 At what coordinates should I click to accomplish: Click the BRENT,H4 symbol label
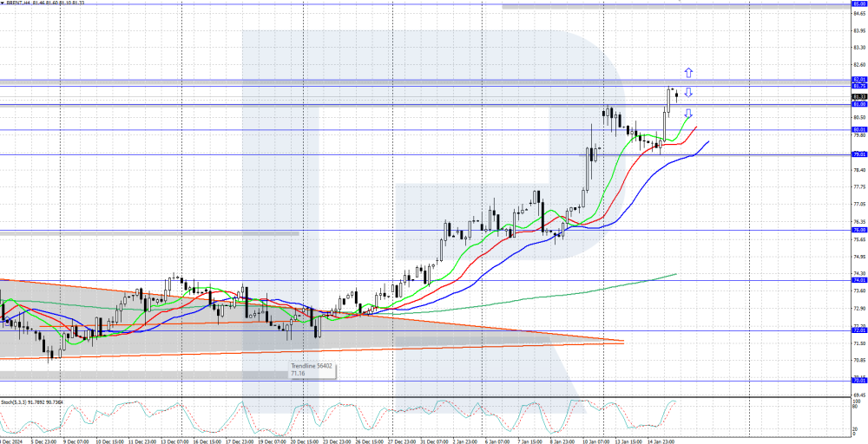coord(19,3)
